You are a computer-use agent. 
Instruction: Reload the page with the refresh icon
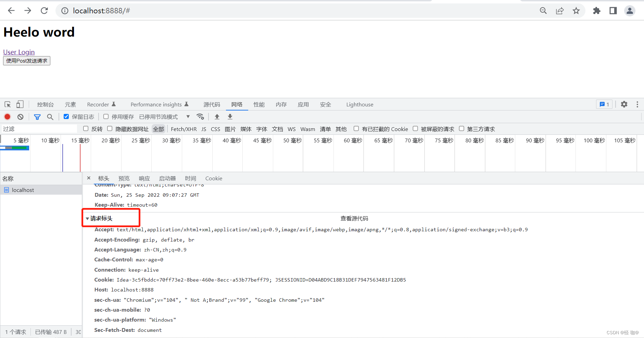pyautogui.click(x=44, y=11)
